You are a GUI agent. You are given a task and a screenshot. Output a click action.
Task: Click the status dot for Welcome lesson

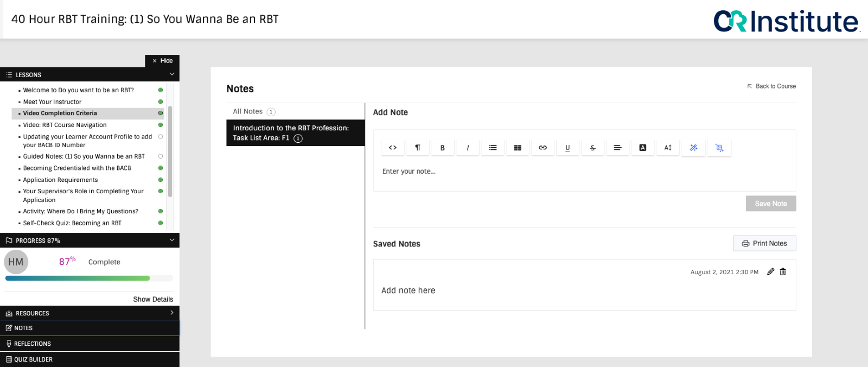tap(161, 90)
